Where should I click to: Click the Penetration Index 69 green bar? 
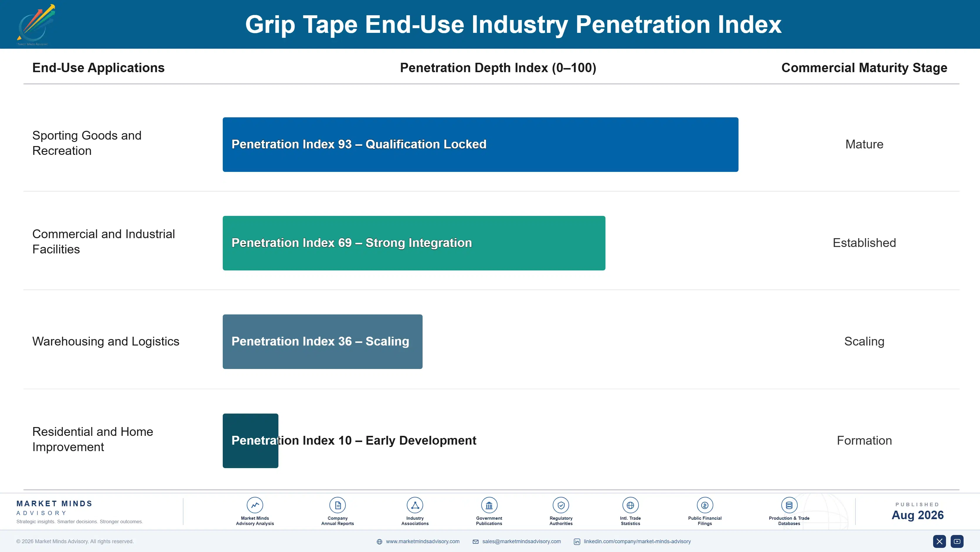coord(414,243)
